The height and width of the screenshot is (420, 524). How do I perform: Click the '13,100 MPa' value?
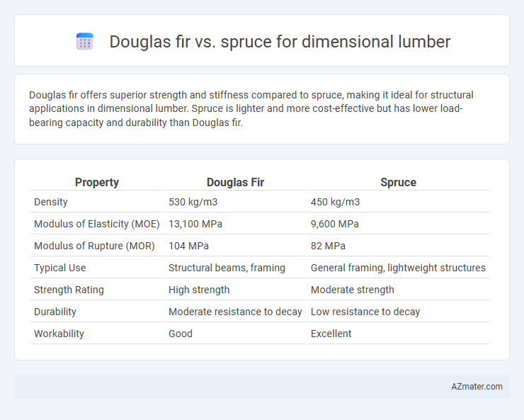(195, 224)
